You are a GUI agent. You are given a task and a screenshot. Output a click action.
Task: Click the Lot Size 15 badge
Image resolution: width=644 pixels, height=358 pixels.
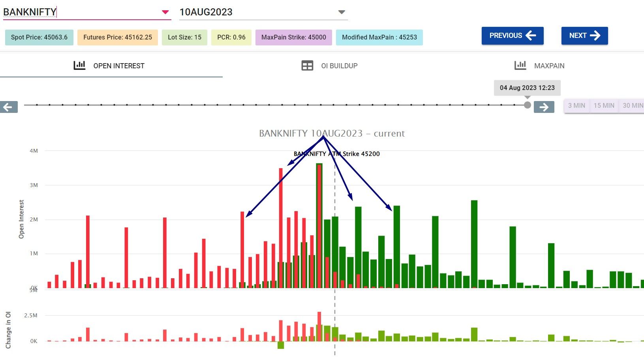pyautogui.click(x=184, y=37)
